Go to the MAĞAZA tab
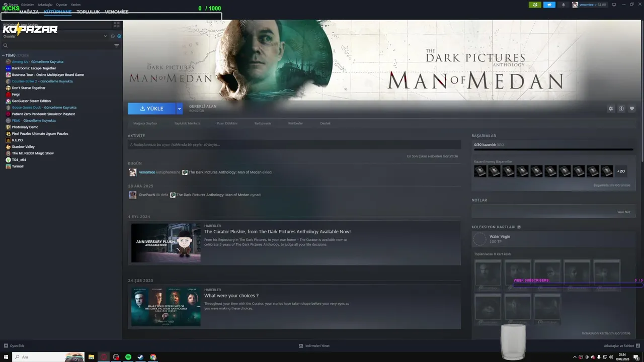644x362 pixels. pyautogui.click(x=29, y=12)
